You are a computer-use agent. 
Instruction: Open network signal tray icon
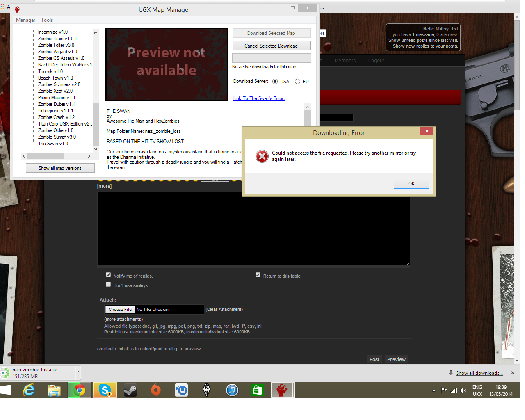(x=454, y=390)
